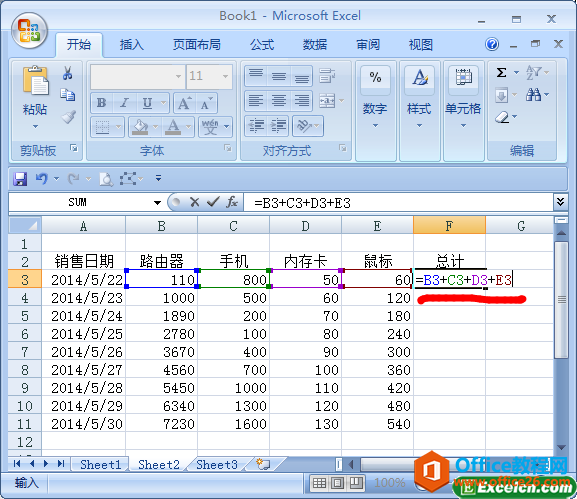
Task: Toggle Middle Align
Action: [x=279, y=76]
